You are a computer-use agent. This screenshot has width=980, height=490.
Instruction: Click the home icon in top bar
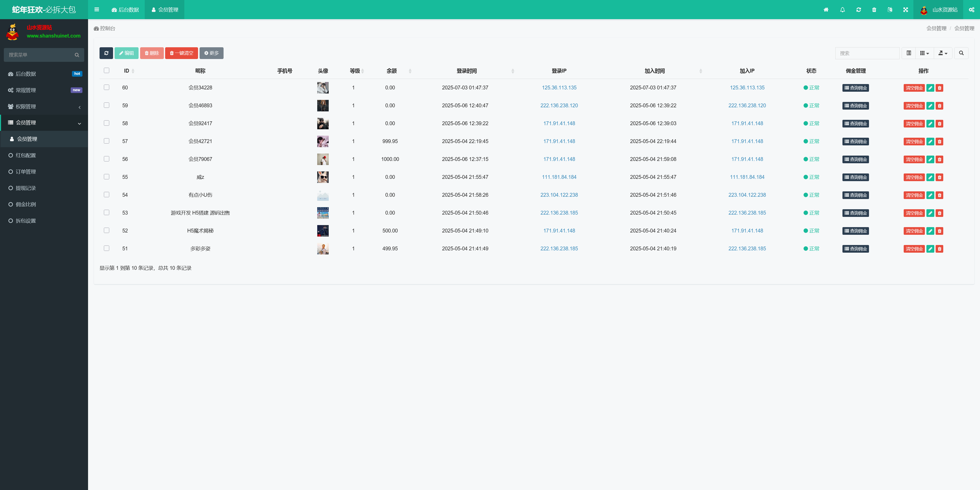[826, 10]
